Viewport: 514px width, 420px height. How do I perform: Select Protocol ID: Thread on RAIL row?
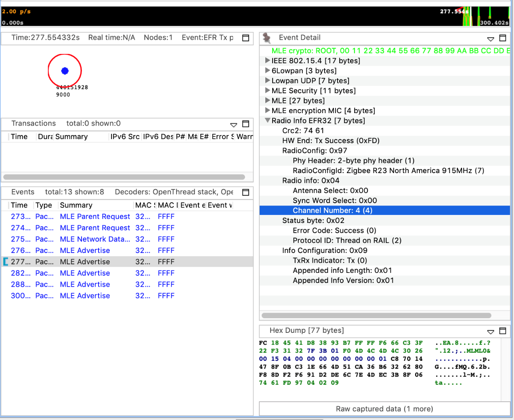tap(385, 240)
